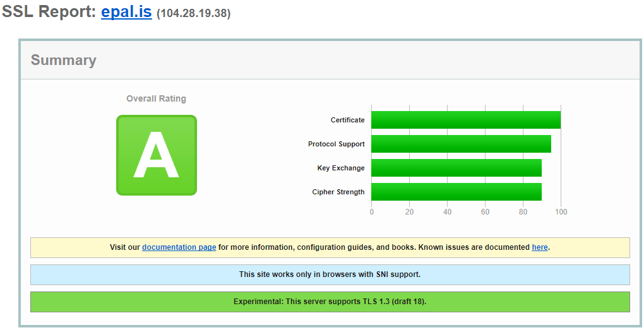
Task: Click the Cipher Strength score bar
Action: (x=456, y=192)
